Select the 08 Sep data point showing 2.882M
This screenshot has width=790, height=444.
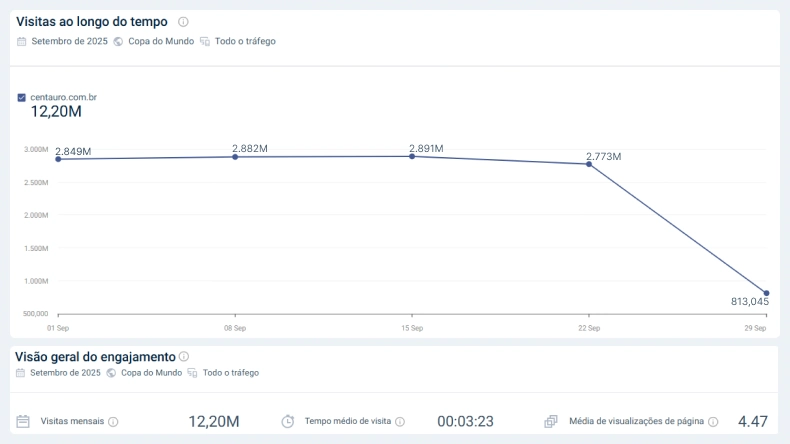point(235,157)
